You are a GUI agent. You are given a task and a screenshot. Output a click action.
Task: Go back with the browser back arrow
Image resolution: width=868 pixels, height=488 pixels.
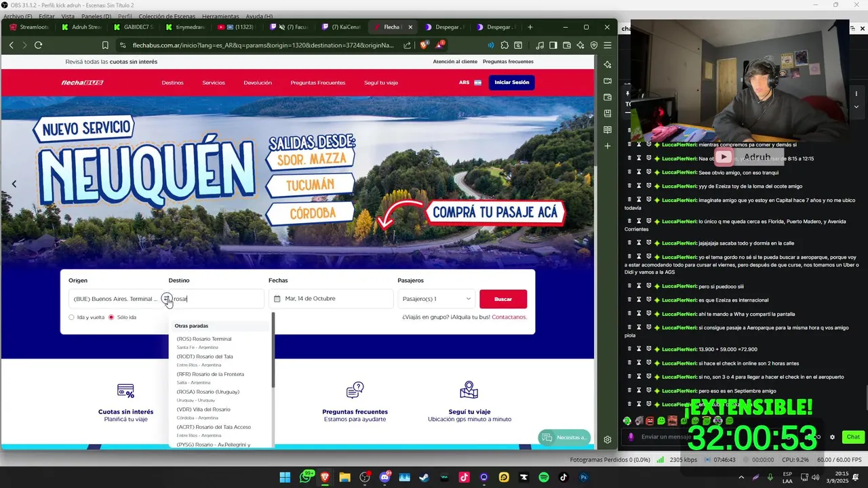[11, 45]
